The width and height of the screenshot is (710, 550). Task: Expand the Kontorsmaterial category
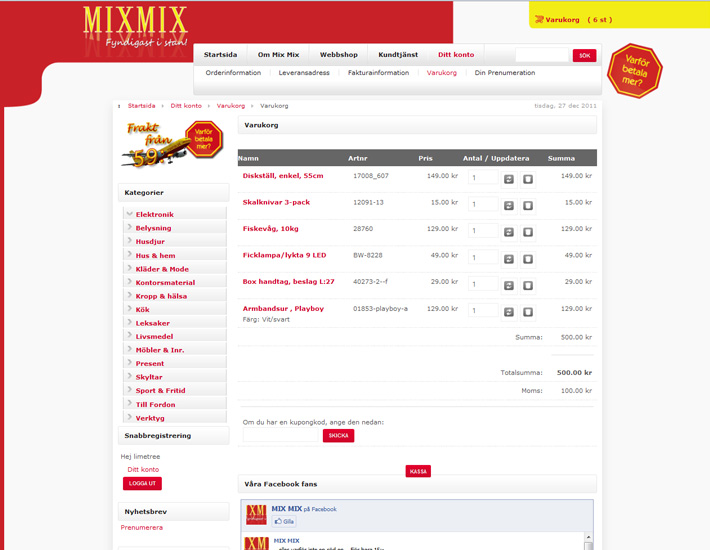tap(130, 282)
